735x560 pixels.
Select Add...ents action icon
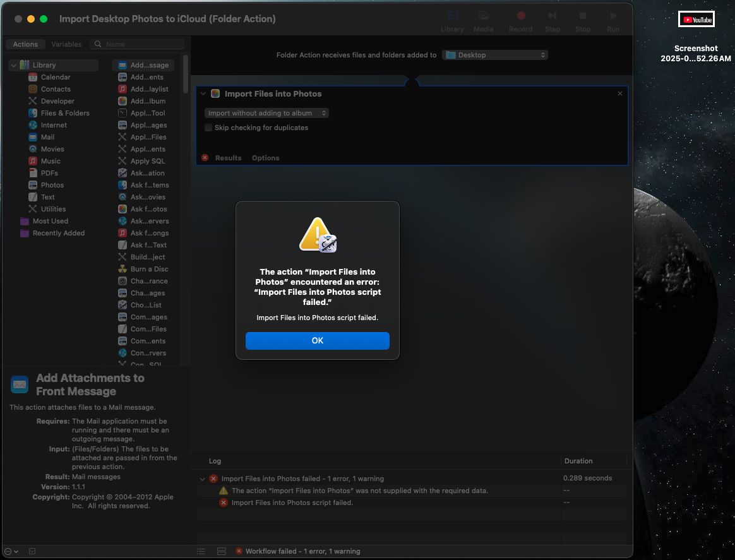(122, 77)
